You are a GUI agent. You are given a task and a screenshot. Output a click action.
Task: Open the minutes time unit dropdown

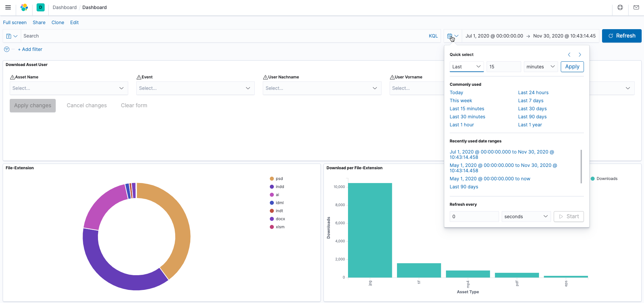[540, 67]
